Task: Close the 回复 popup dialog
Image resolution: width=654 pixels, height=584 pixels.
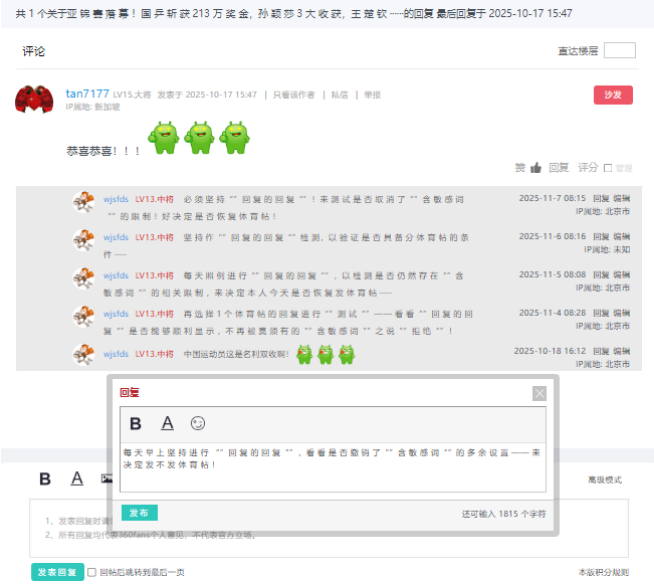Action: (539, 393)
